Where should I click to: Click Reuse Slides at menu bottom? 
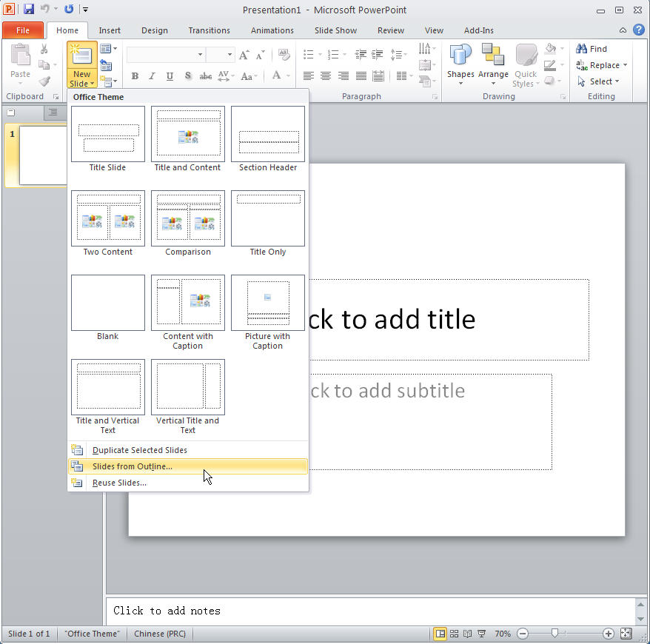[118, 483]
